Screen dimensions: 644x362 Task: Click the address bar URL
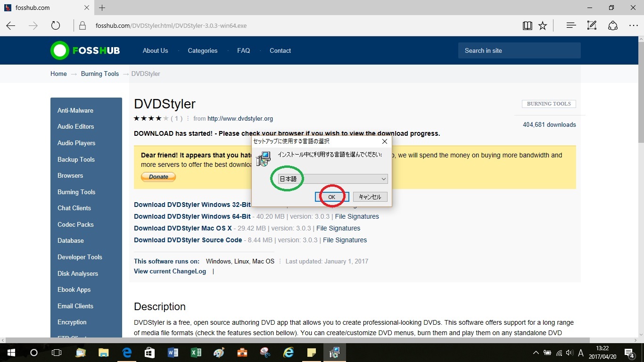click(x=171, y=25)
